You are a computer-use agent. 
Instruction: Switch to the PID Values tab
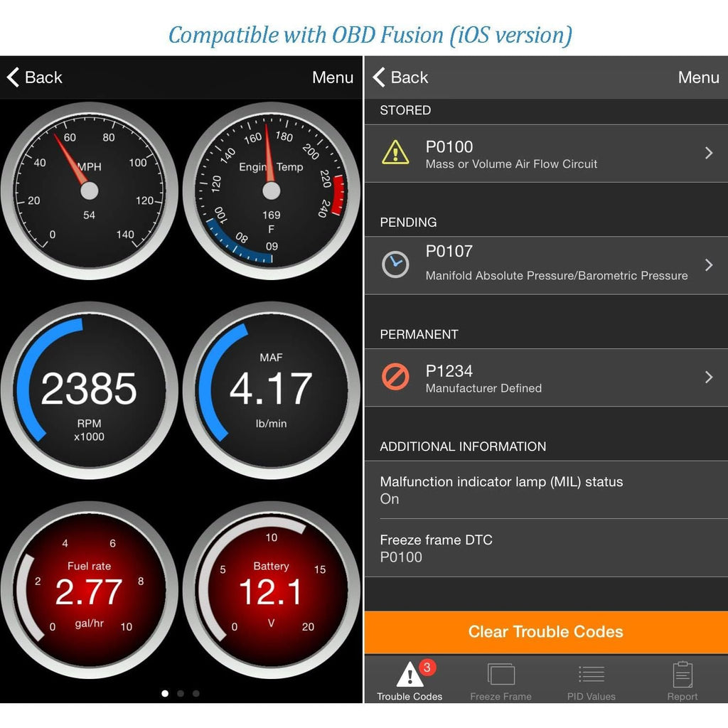pyautogui.click(x=591, y=682)
